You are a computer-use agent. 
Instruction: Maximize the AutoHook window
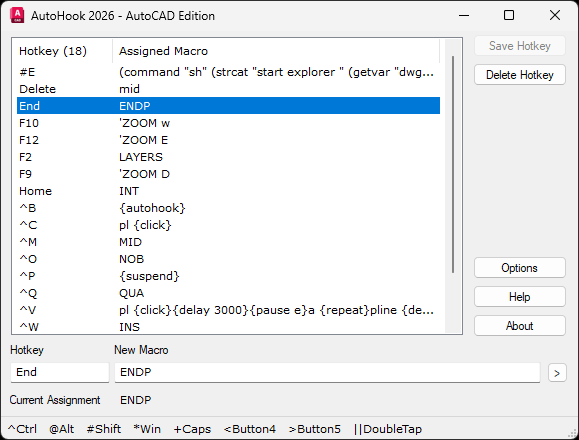509,15
